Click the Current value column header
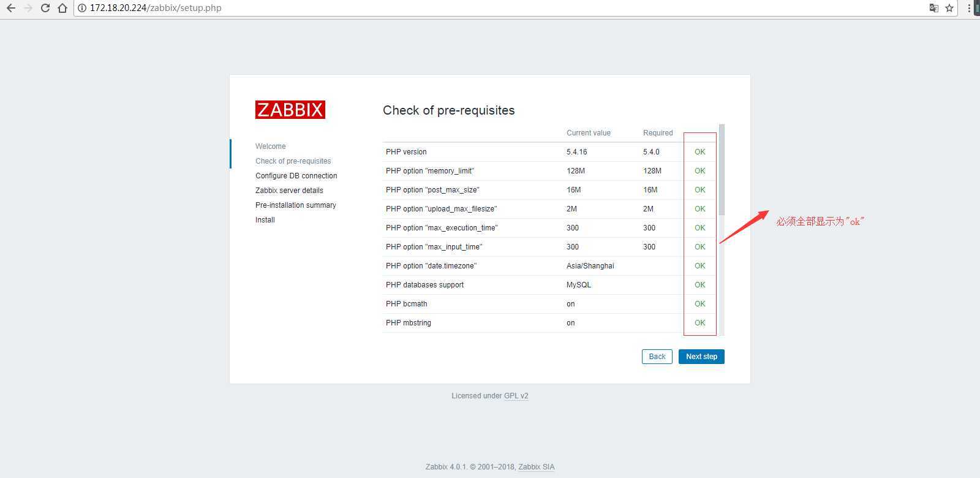This screenshot has height=478, width=980. click(x=589, y=133)
